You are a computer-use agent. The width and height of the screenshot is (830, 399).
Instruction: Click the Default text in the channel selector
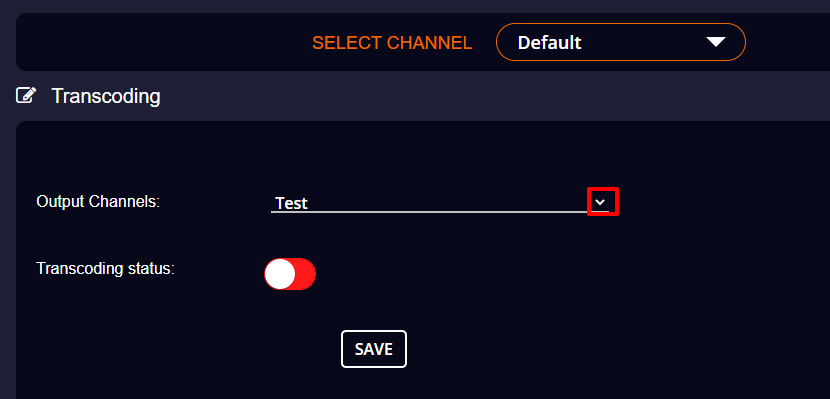tap(549, 42)
